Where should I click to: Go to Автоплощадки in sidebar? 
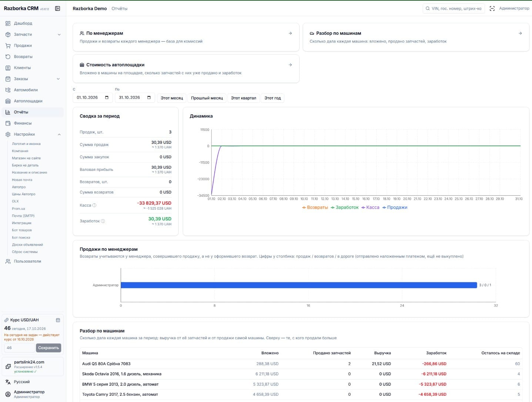click(x=33, y=101)
